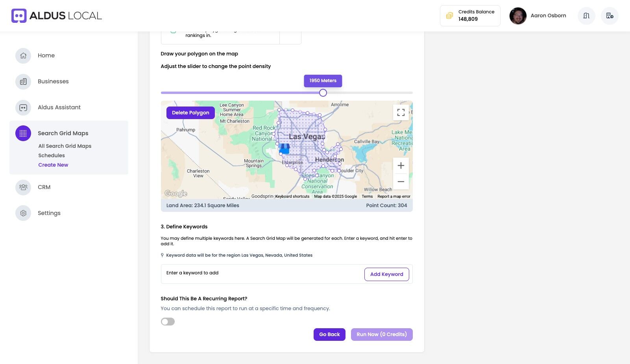Image resolution: width=630 pixels, height=364 pixels.
Task: Click the Go Back button
Action: [x=329, y=335]
